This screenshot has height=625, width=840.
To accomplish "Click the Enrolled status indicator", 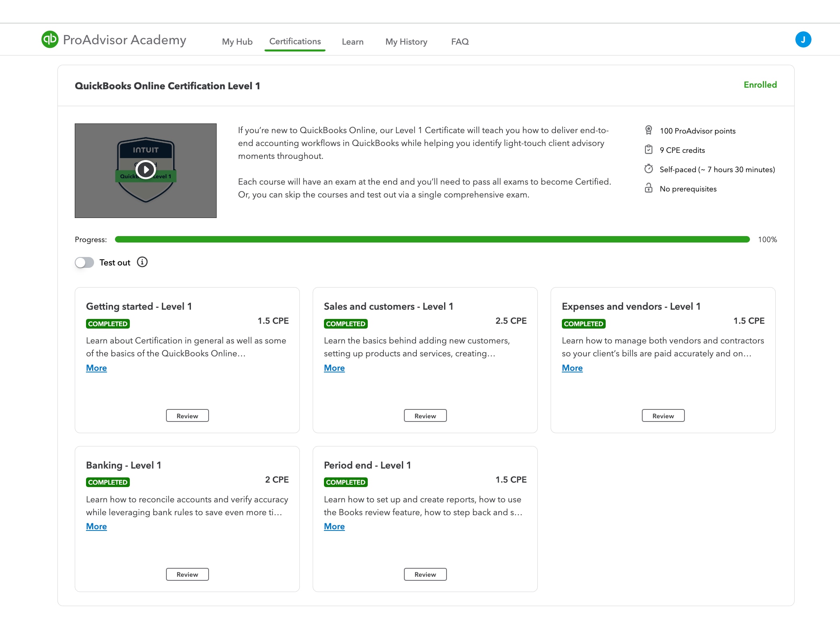I will 760,85.
